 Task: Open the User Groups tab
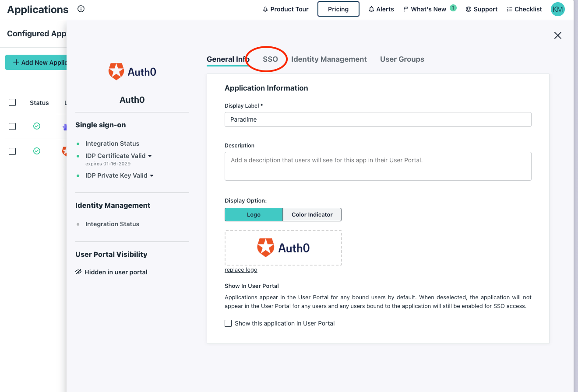[402, 59]
